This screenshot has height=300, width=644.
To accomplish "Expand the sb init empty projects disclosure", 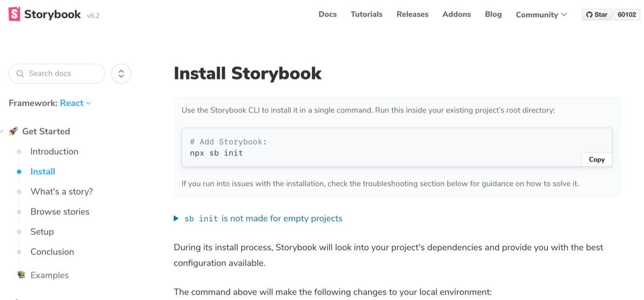I will click(x=177, y=219).
